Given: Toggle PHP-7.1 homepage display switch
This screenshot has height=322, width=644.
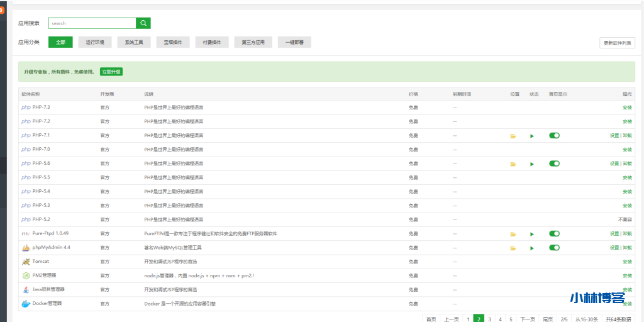Looking at the screenshot, I should [554, 135].
